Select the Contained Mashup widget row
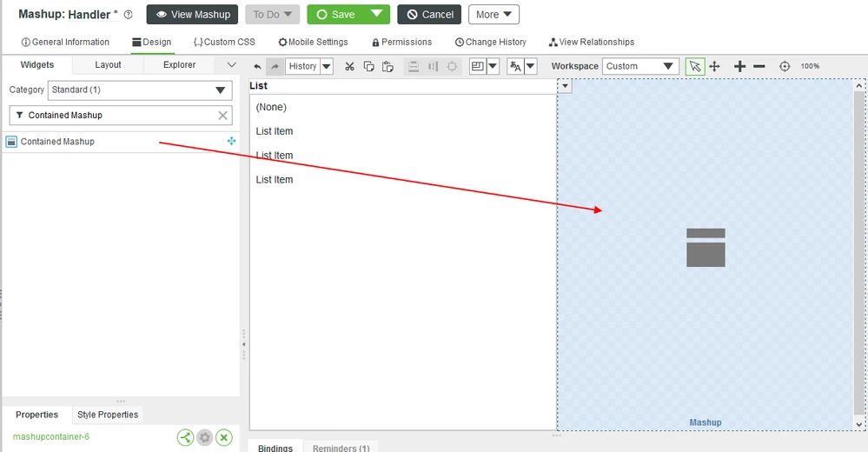 (x=121, y=142)
